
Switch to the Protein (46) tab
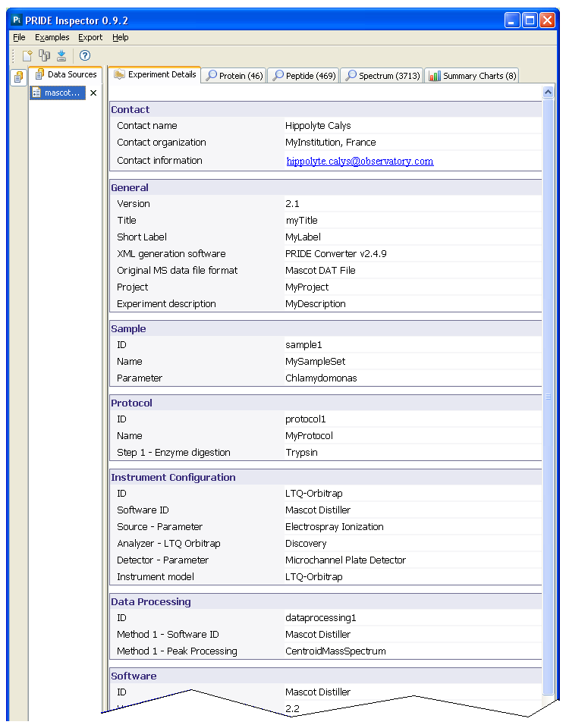pyautogui.click(x=234, y=76)
